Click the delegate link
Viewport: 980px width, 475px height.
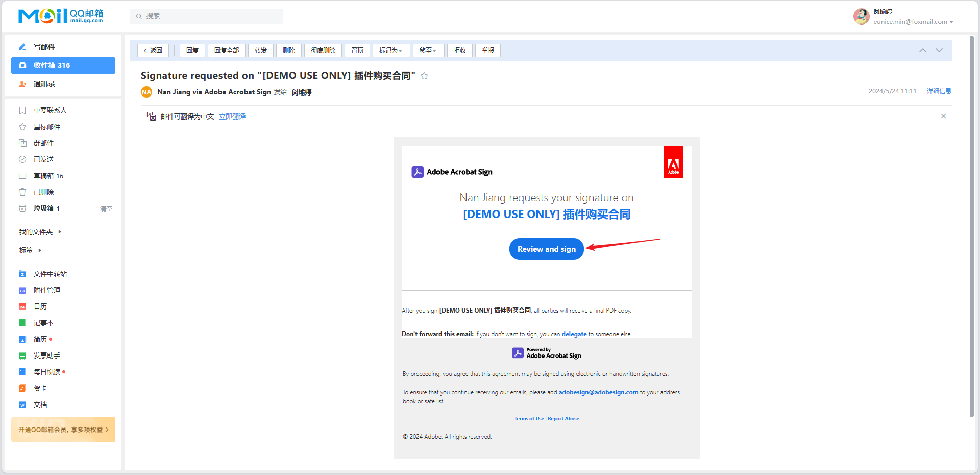(574, 334)
